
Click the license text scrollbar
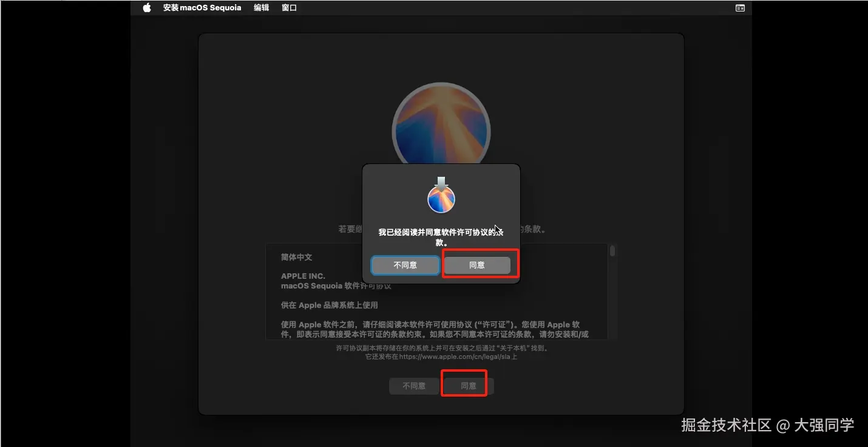click(x=613, y=251)
